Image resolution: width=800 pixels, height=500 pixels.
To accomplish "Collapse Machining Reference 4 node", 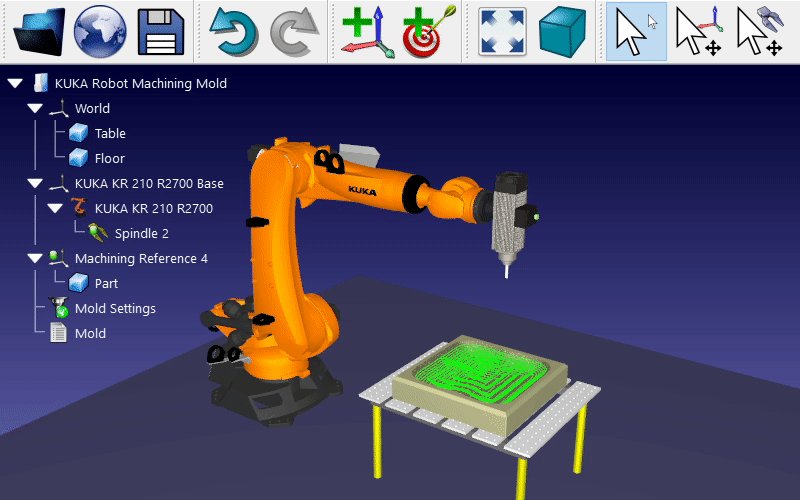I will [35, 258].
